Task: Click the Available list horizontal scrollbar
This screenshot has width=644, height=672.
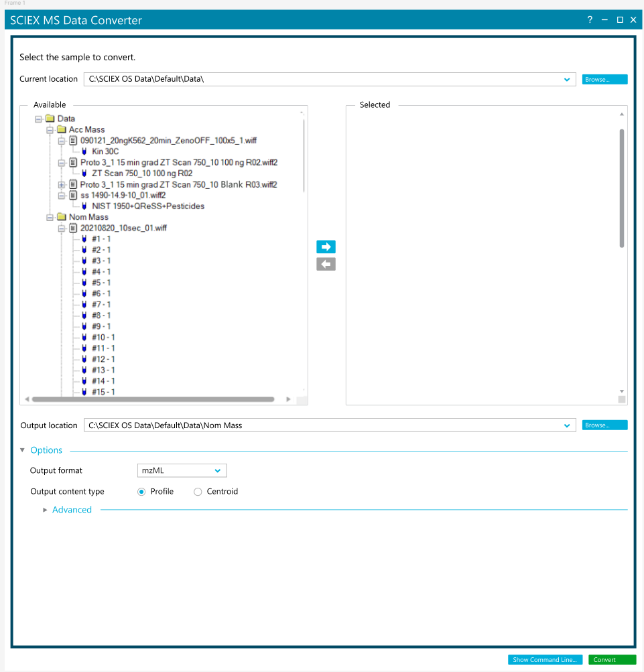Action: tap(153, 399)
